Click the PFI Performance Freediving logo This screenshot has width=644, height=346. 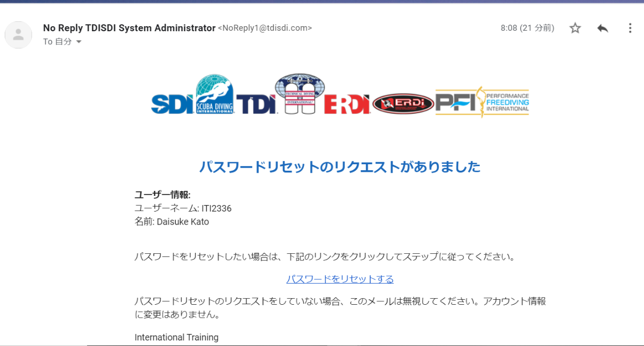click(x=482, y=102)
